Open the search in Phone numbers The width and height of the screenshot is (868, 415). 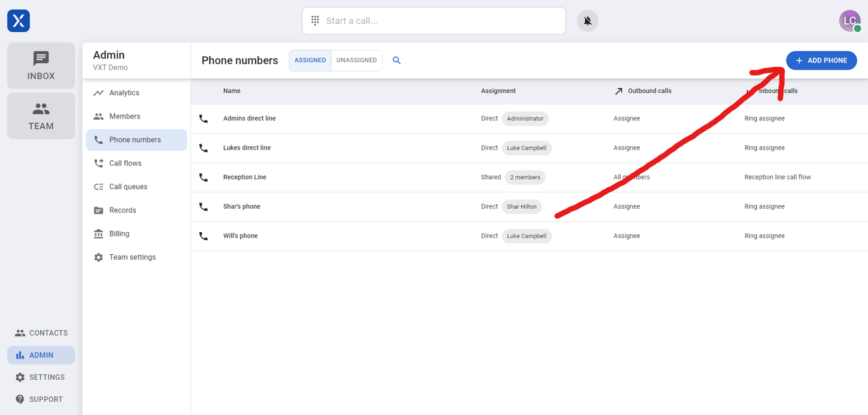[396, 60]
